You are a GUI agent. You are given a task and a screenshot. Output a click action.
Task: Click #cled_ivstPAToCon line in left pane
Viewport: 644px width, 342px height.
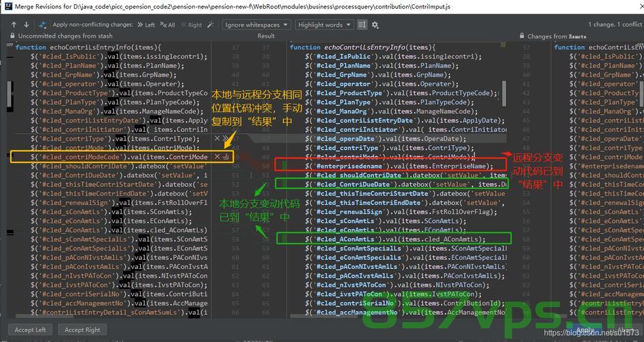(x=119, y=285)
